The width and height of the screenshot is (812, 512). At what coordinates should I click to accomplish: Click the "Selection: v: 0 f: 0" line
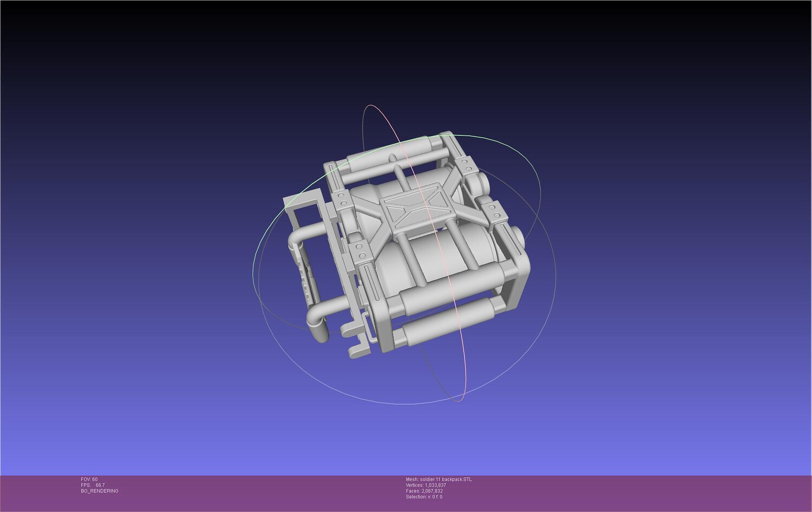(424, 497)
